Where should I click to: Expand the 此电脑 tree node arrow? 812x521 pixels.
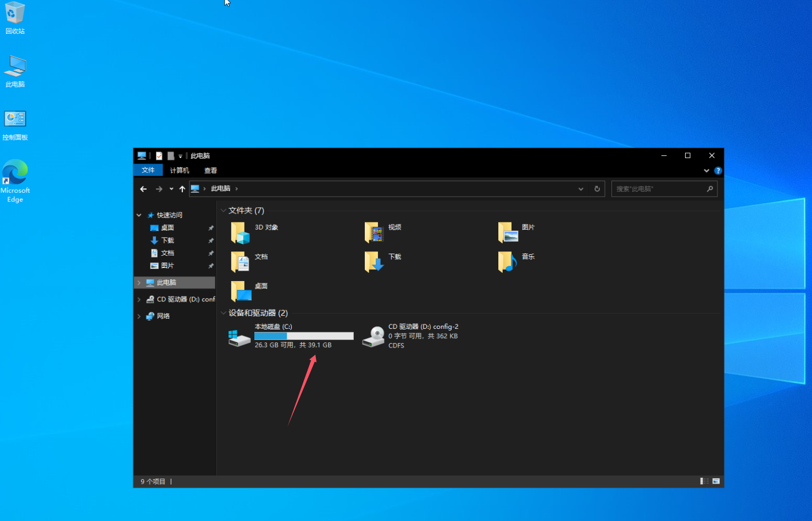[139, 283]
